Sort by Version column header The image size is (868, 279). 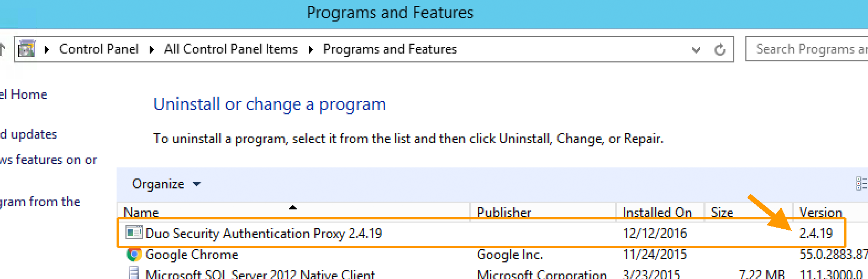[820, 213]
